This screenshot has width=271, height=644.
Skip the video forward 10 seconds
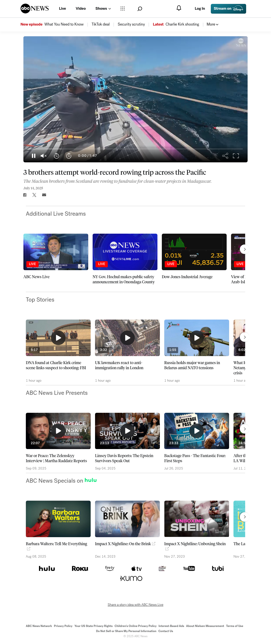[68, 156]
